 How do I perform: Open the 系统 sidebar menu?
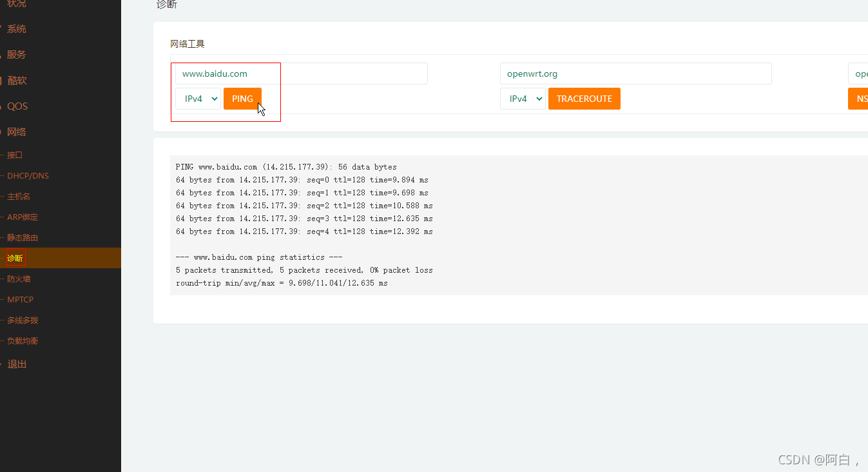pyautogui.click(x=17, y=29)
